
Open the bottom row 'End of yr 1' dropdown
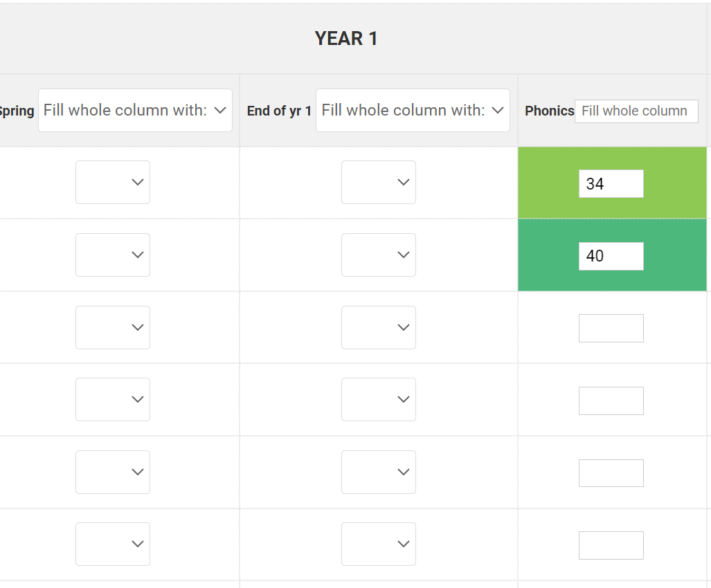click(x=378, y=544)
